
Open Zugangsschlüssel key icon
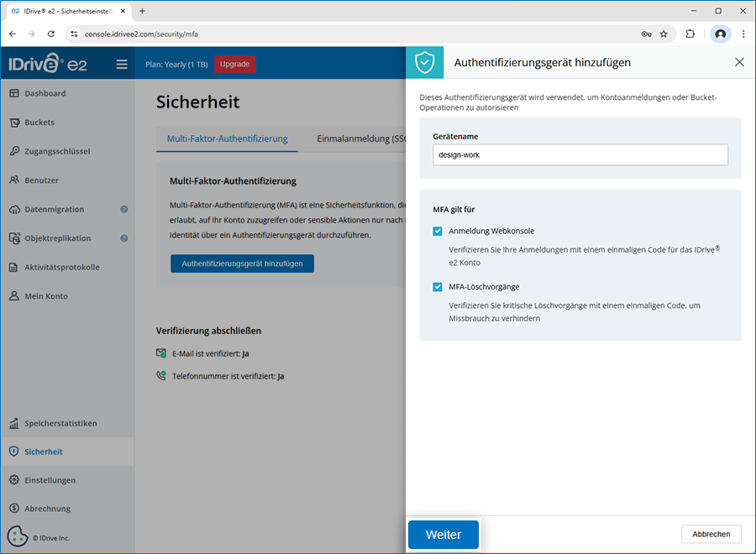pyautogui.click(x=14, y=151)
